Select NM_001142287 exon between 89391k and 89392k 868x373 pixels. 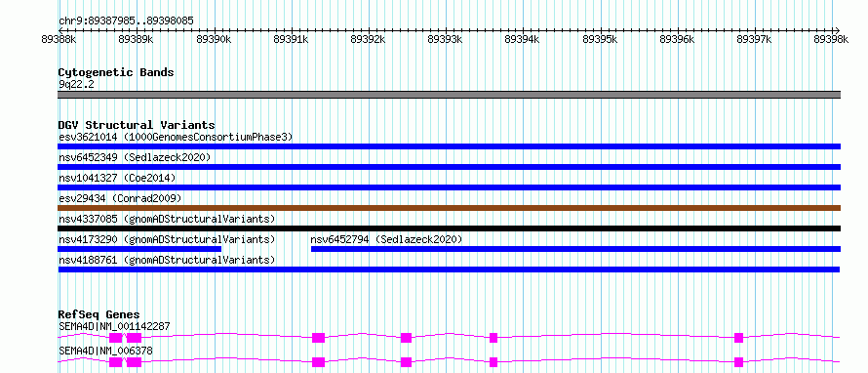[x=318, y=338]
